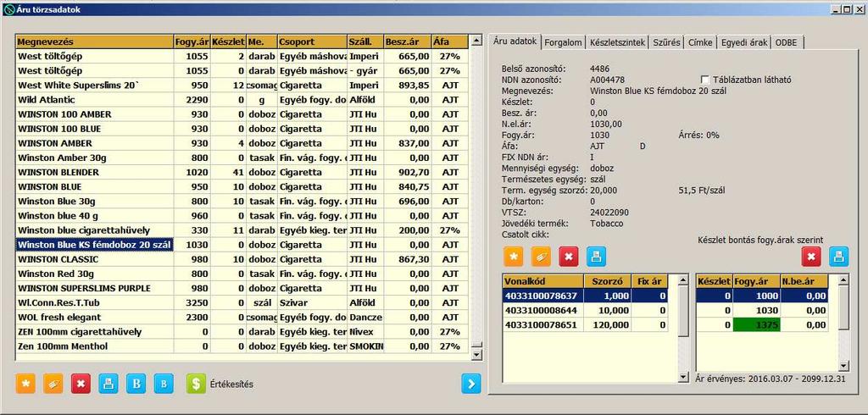This screenshot has width=868, height=415.
Task: Click the blue print icon below product list
Action: (108, 384)
